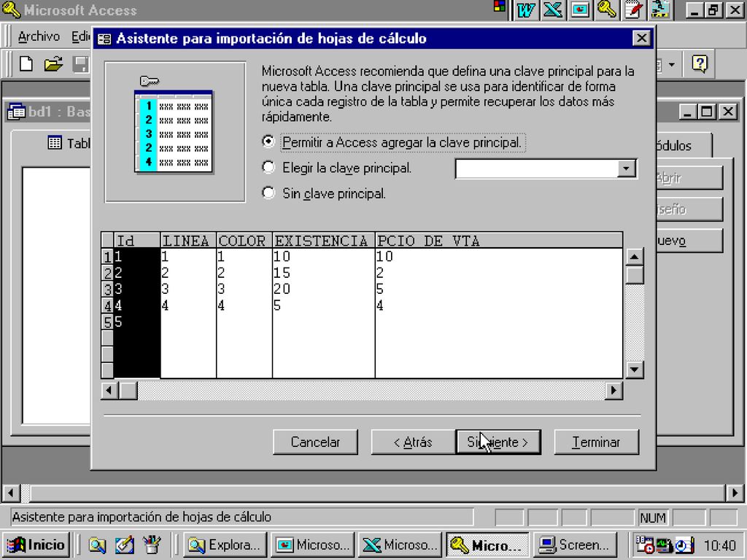Viewport: 747px width, 560px height.
Task: Switch to Excel 'Microso...' taskbar button
Action: pyautogui.click(x=400, y=545)
